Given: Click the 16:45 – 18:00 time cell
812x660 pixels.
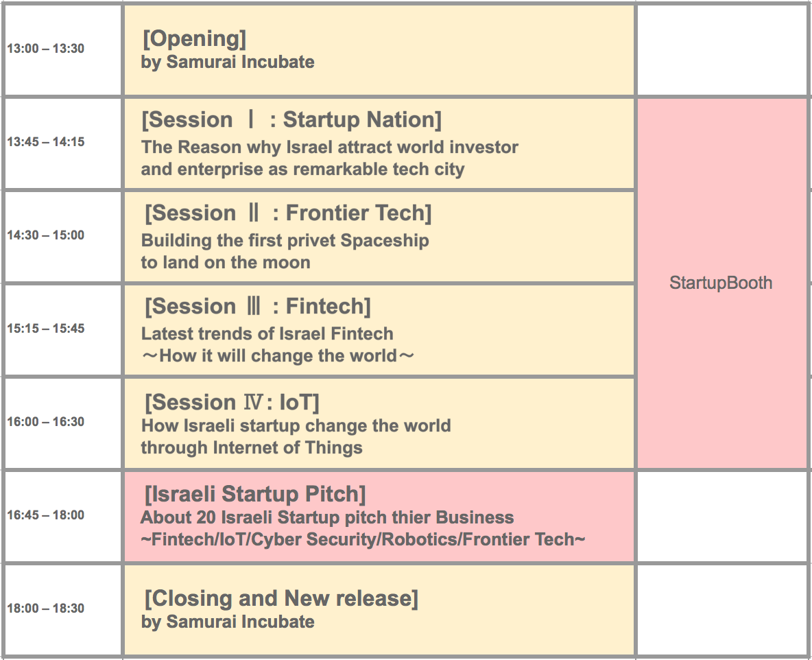Looking at the screenshot, I should point(45,515).
